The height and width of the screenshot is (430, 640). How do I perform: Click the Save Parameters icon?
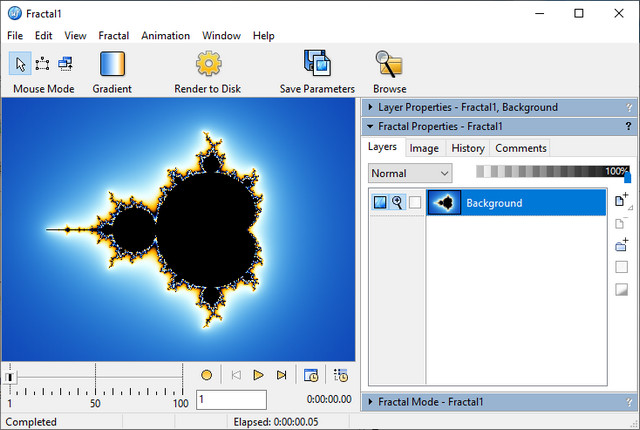point(317,64)
